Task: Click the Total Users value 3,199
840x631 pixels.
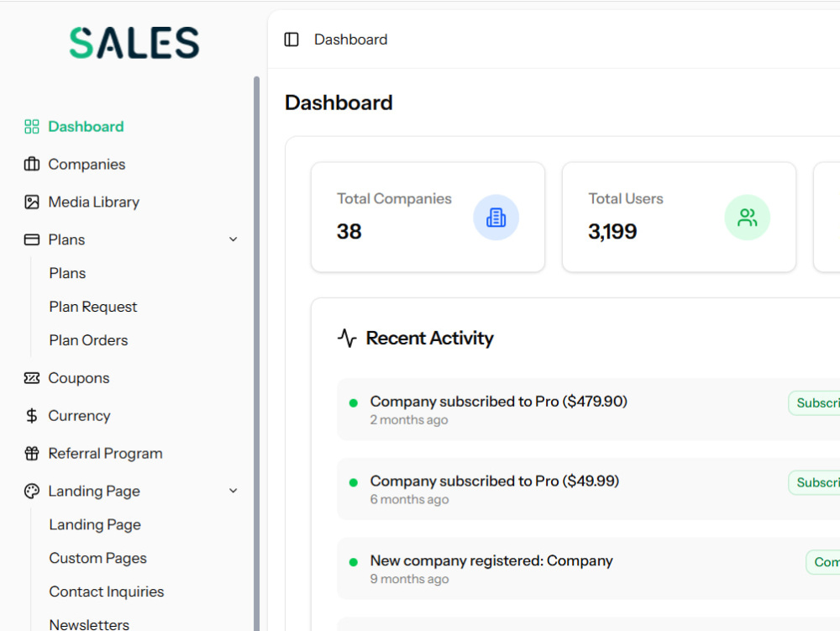Action: (x=612, y=231)
